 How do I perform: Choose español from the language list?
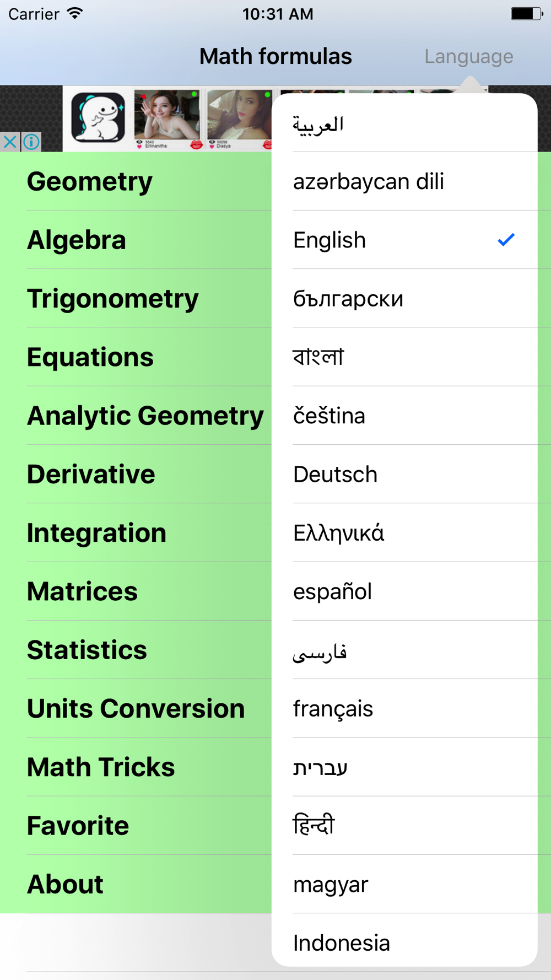point(404,591)
